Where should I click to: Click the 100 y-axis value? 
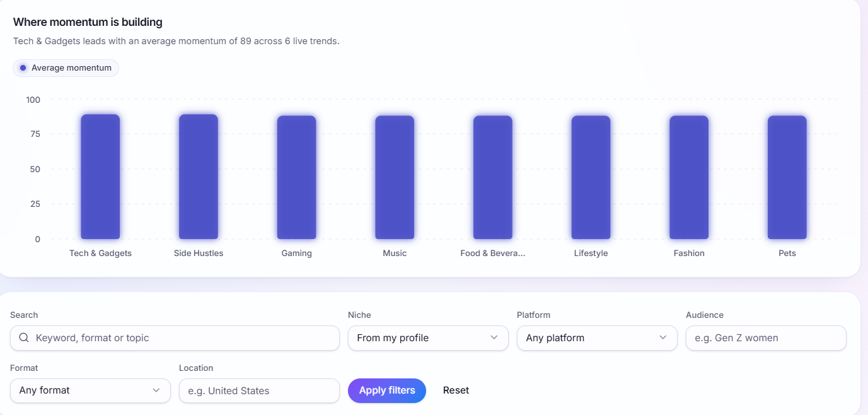point(33,100)
